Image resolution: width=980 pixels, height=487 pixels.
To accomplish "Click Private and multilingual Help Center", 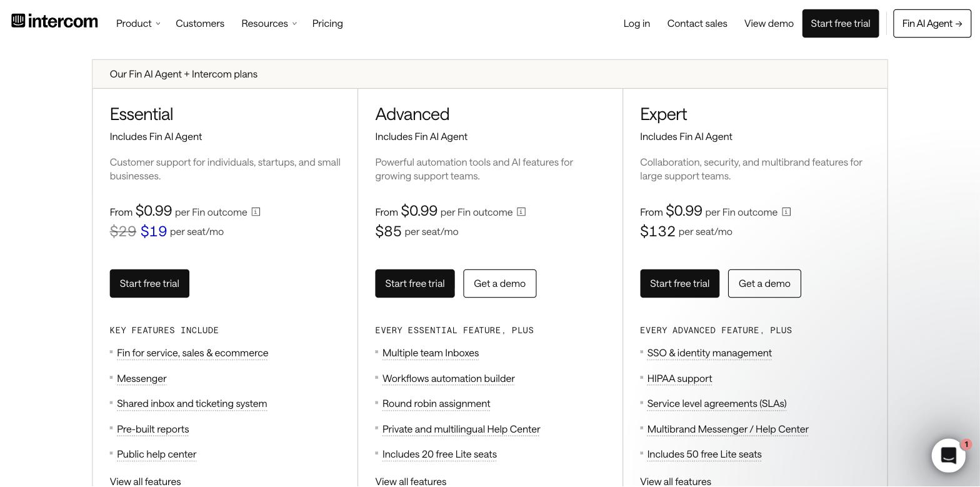I will coord(461,429).
